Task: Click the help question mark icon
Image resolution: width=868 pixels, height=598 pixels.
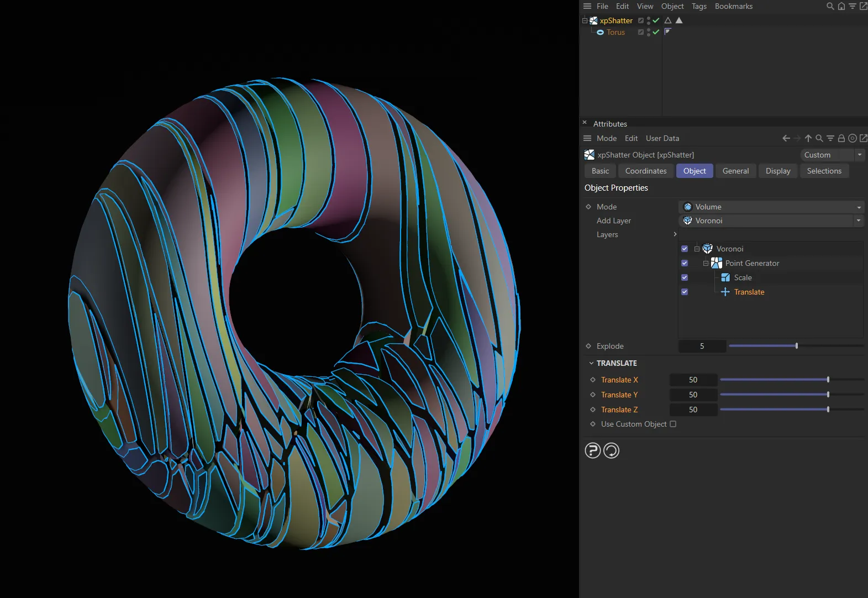Action: (x=592, y=451)
